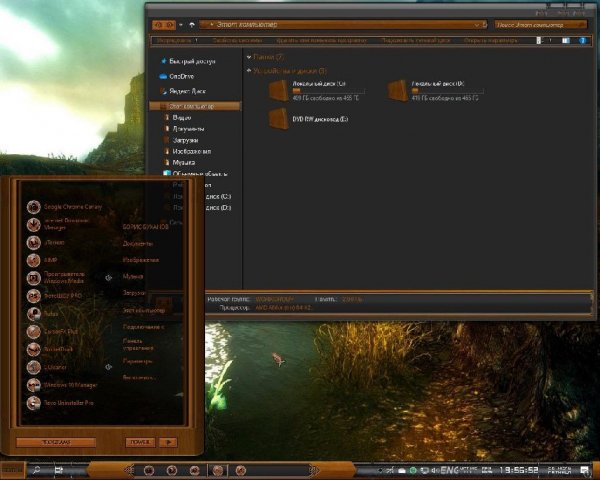This screenshot has width=600, height=480.
Task: Click Подключить сетевой диск in toolbar
Action: pyautogui.click(x=415, y=40)
